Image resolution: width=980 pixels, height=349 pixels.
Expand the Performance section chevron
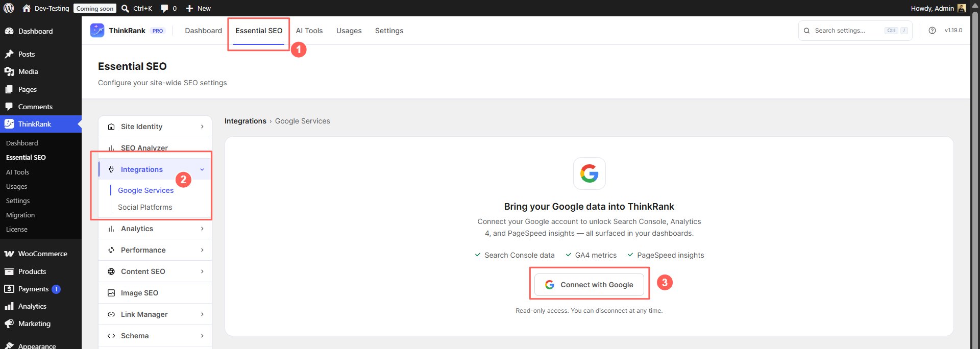(202, 250)
